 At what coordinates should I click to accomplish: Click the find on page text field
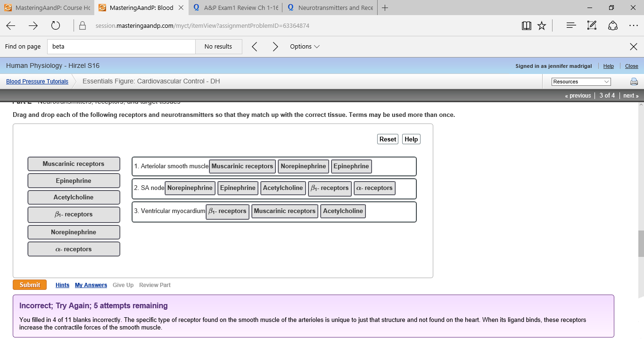pos(122,47)
